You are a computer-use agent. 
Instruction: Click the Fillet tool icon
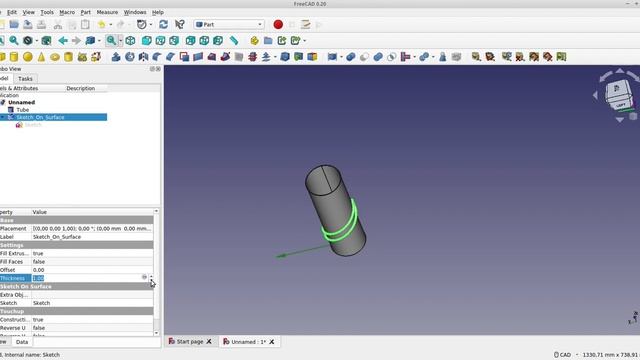click(x=157, y=57)
